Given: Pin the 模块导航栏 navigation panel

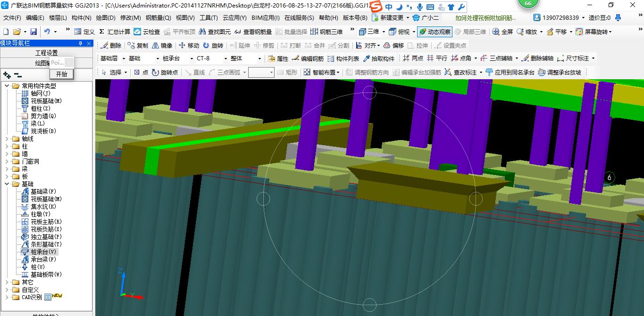Looking at the screenshot, I should (80, 43).
